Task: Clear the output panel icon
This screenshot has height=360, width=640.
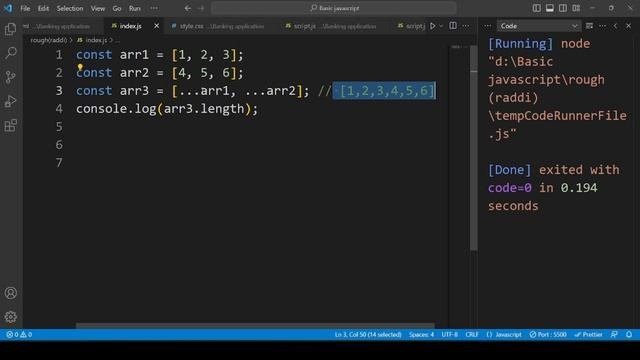Action: pos(589,26)
